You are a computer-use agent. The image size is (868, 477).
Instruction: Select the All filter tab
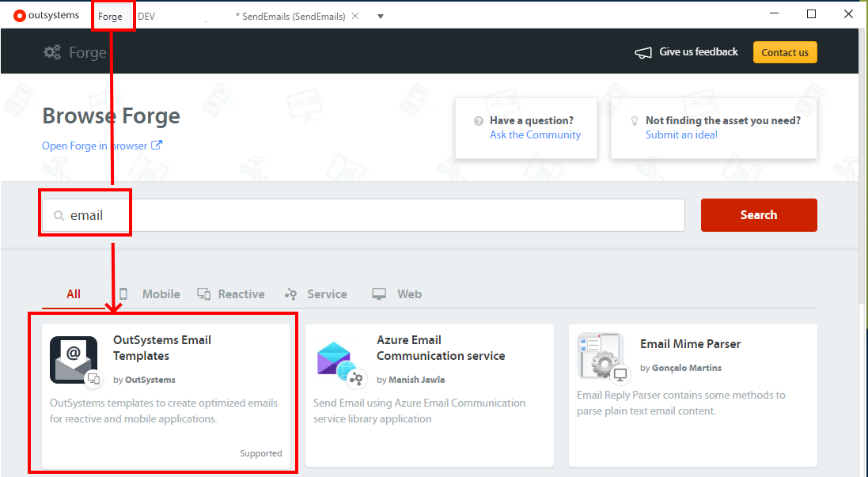click(x=74, y=293)
